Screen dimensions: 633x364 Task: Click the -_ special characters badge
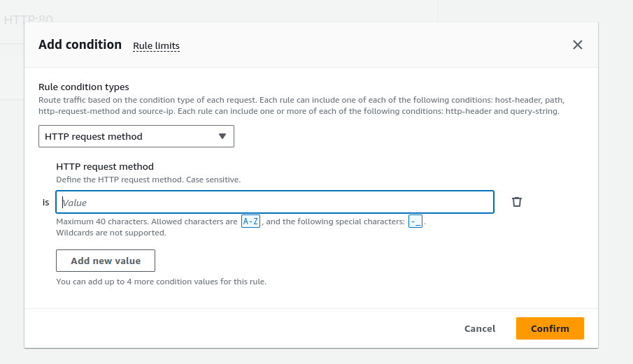tap(415, 221)
